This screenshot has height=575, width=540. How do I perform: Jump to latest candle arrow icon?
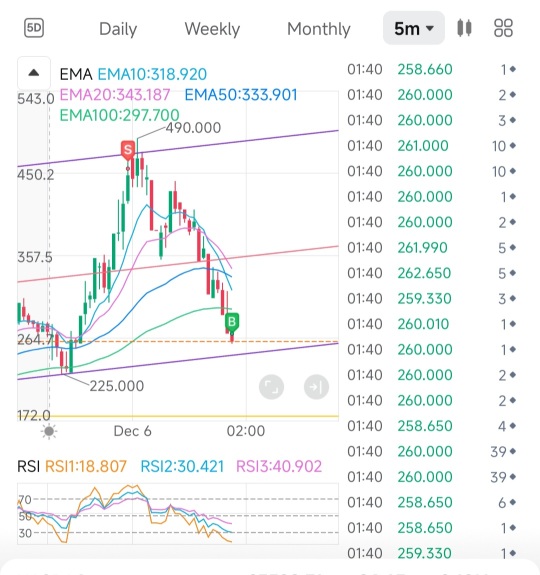click(316, 387)
